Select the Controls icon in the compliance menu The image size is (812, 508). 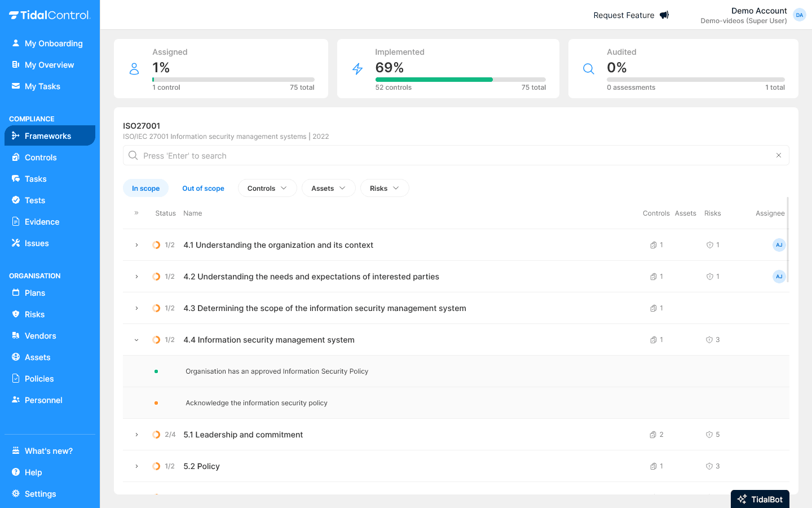pos(15,157)
